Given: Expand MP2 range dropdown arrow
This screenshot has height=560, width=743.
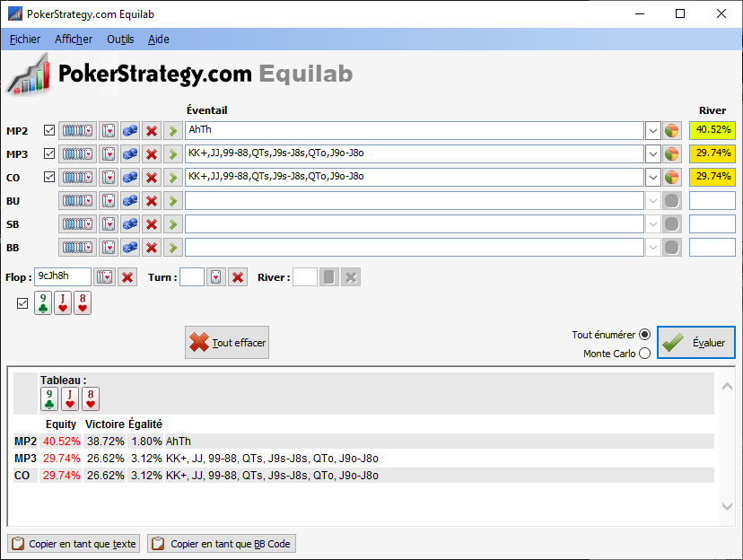Looking at the screenshot, I should coord(653,131).
